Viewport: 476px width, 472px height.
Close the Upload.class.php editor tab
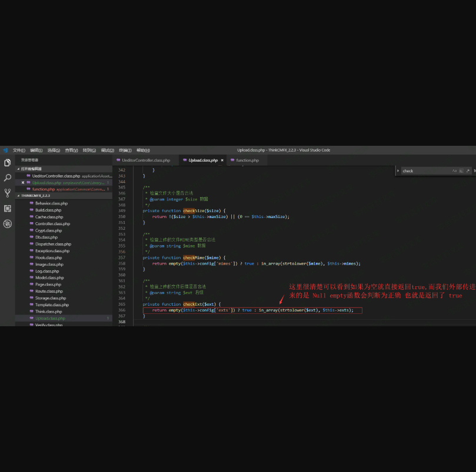pyautogui.click(x=222, y=160)
